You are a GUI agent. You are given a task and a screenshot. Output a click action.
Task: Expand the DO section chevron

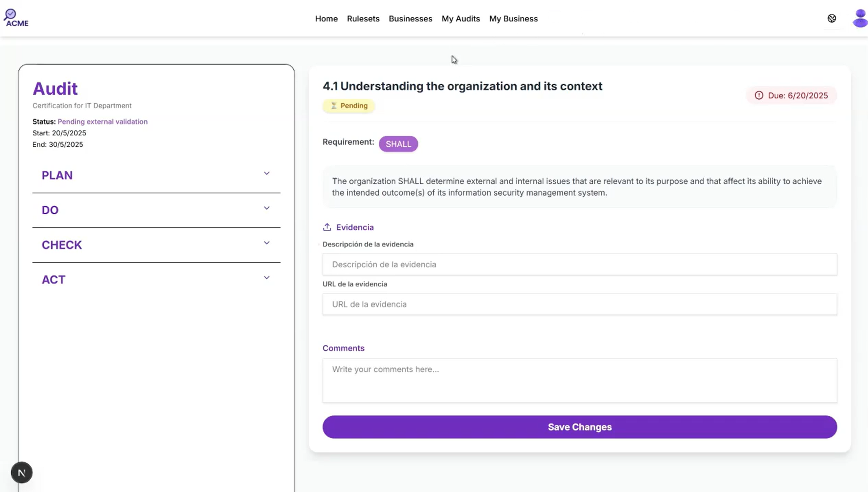(266, 208)
